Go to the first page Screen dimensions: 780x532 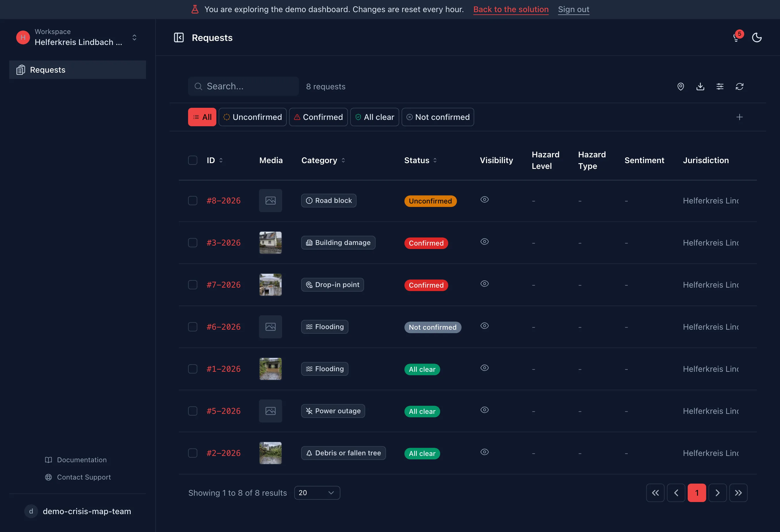[655, 493]
